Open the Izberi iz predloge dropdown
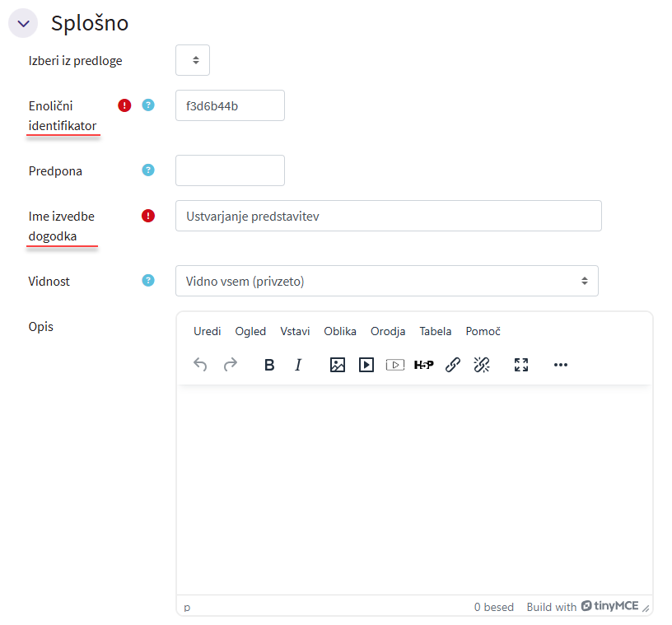Image resolution: width=672 pixels, height=625 pixels. [x=193, y=60]
